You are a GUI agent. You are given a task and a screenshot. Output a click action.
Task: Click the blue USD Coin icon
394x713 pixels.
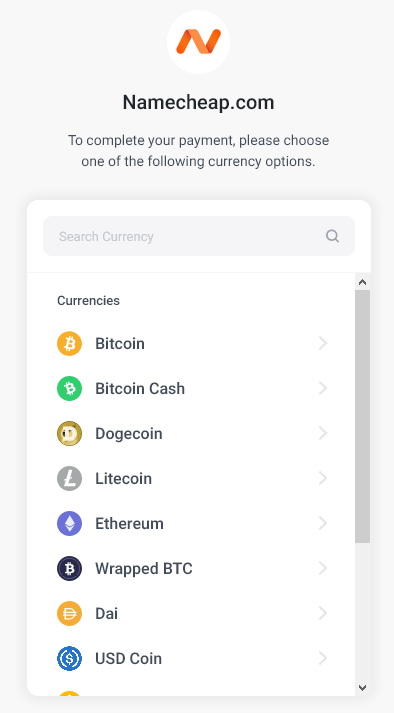point(70,658)
